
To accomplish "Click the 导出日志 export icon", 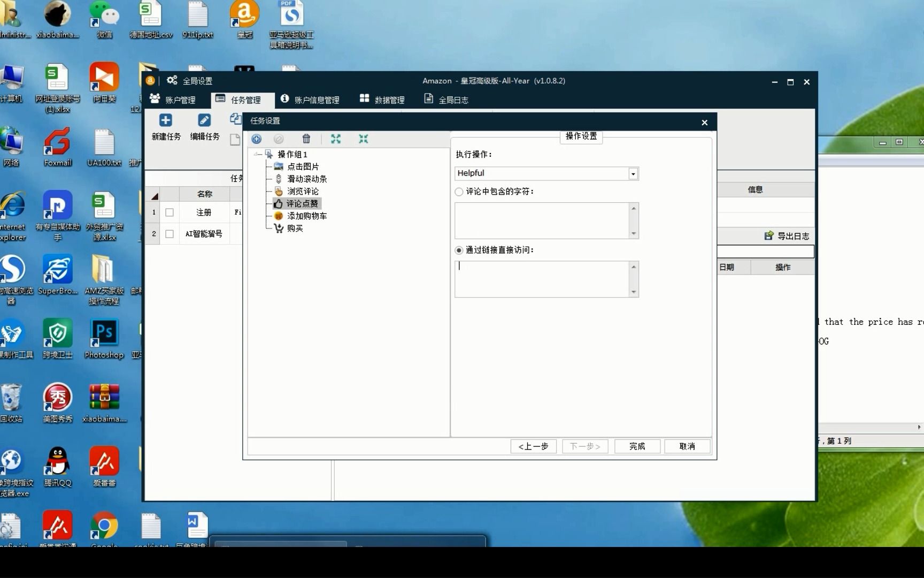I will click(x=769, y=236).
